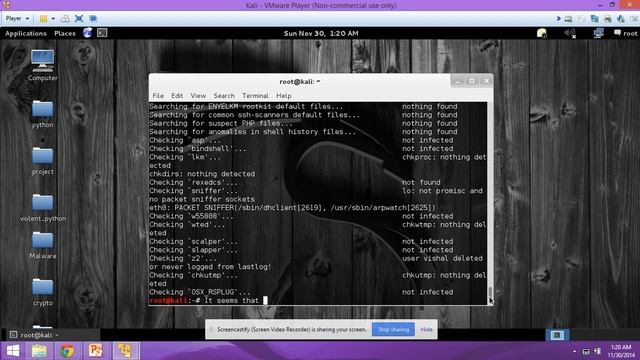The width and height of the screenshot is (640, 360).
Task: Click the hard disk device icon in VMware toolbar
Action: click(568, 19)
